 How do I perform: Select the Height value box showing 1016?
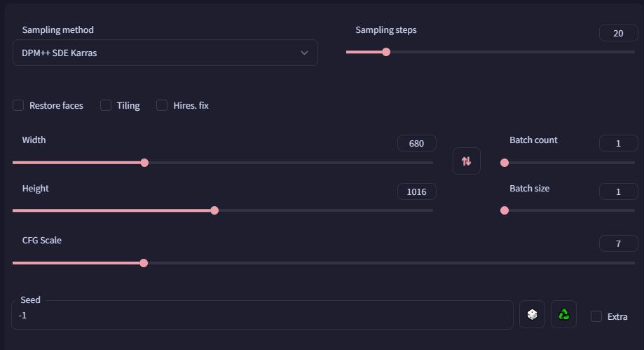click(416, 191)
